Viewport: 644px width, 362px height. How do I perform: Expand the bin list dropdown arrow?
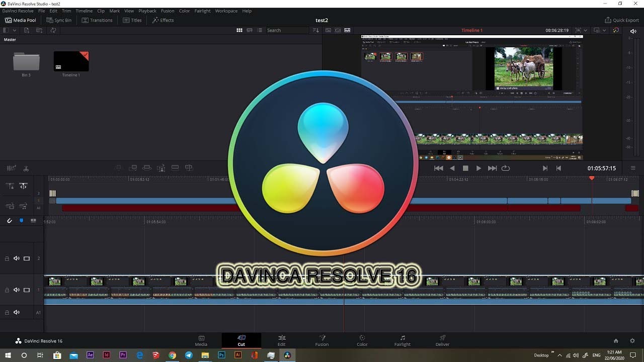point(15,30)
